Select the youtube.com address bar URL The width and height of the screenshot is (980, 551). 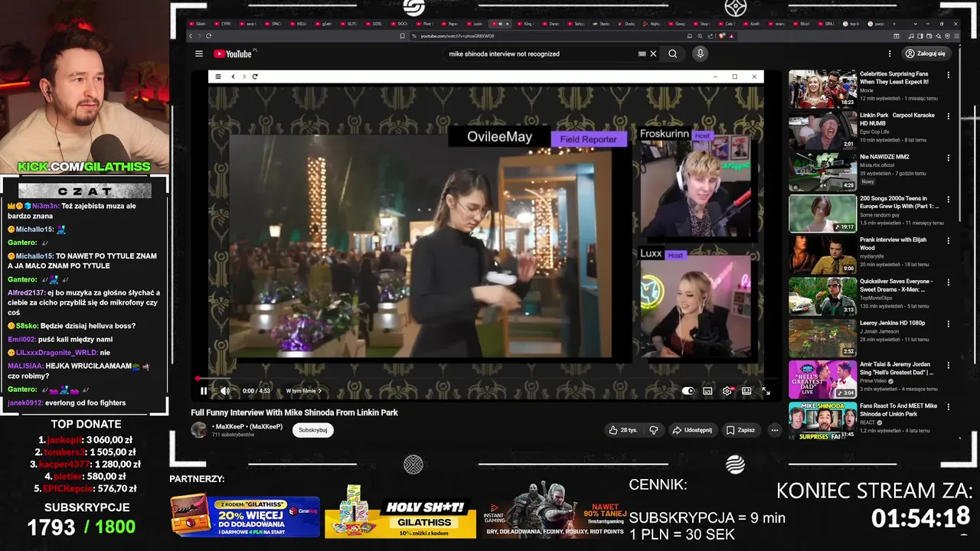(x=457, y=36)
